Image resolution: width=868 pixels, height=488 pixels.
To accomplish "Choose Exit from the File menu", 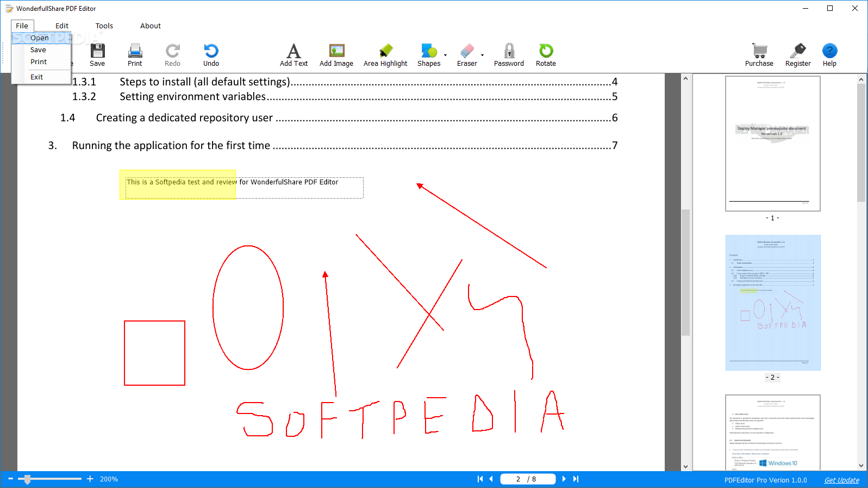I will coord(41,77).
